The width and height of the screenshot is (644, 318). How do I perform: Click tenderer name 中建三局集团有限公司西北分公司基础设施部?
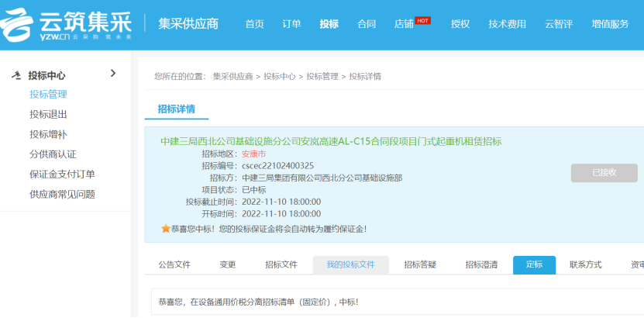click(322, 178)
